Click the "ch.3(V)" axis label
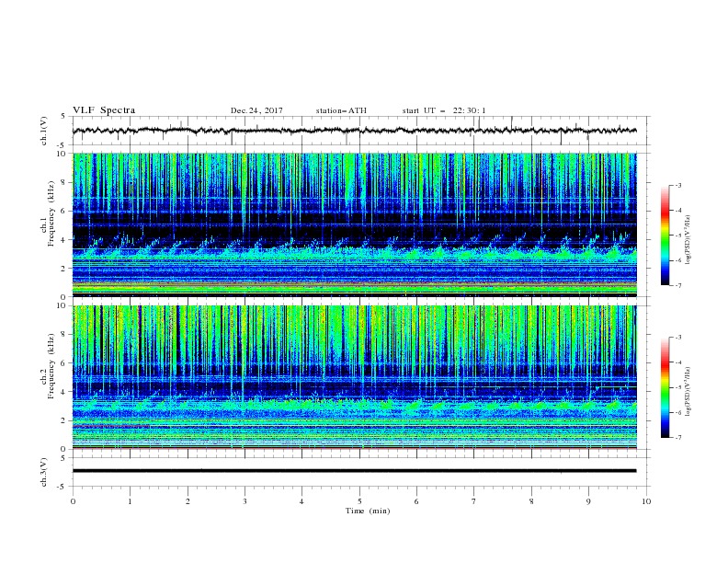This screenshot has width=728, height=563. [44, 472]
